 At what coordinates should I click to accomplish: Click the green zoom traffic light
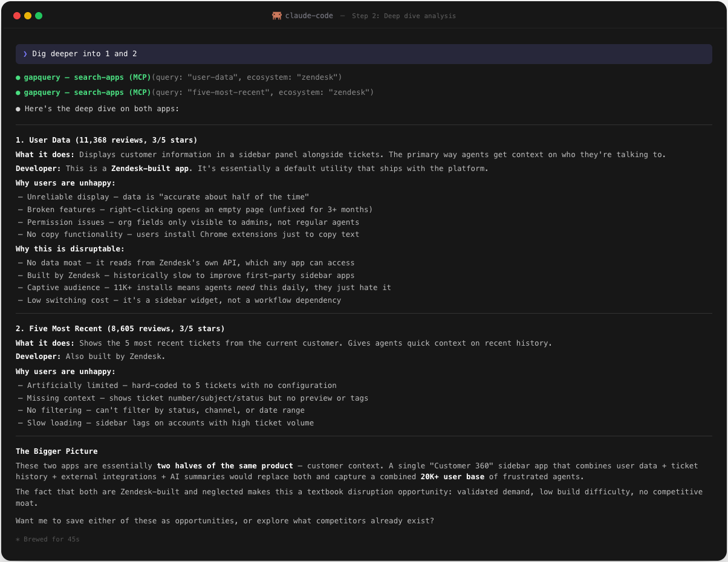tap(38, 16)
